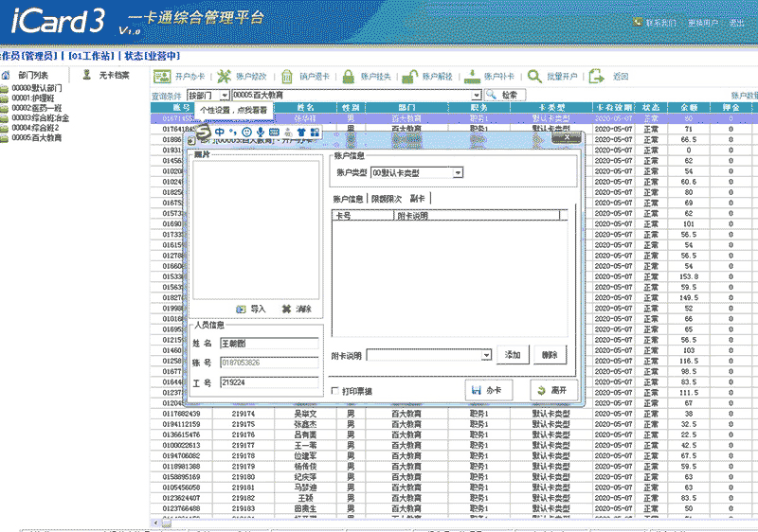The height and width of the screenshot is (532, 758).
Task: Focus the 工号 field showing 219224
Action: pos(269,382)
